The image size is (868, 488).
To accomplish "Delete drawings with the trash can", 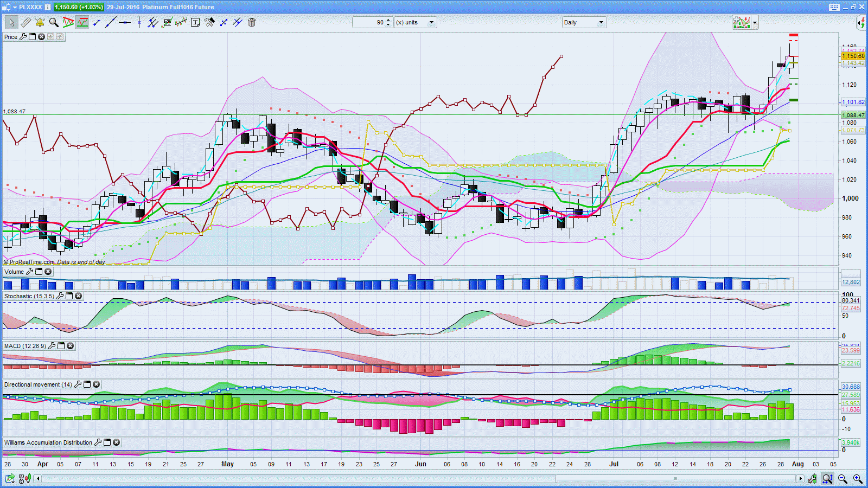I will tap(252, 22).
